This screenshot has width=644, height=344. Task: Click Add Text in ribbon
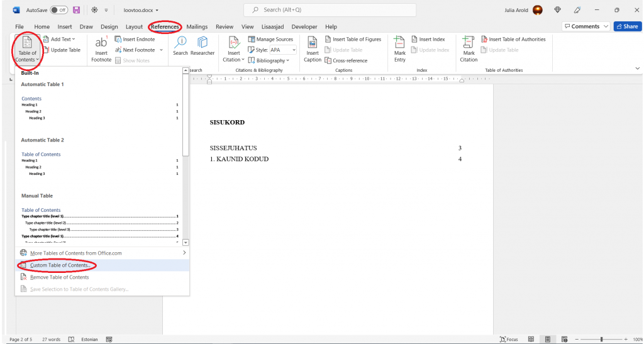click(x=60, y=39)
